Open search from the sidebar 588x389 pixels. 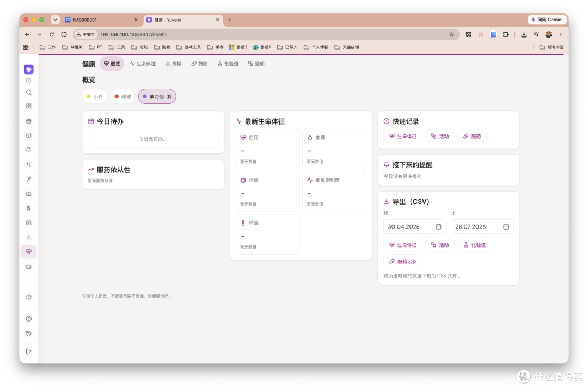point(28,92)
